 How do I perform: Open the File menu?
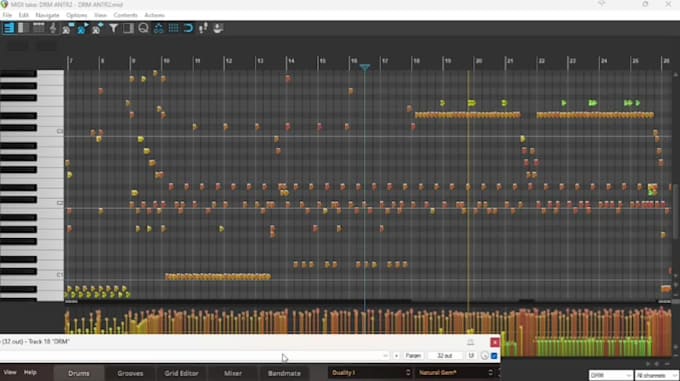click(7, 15)
